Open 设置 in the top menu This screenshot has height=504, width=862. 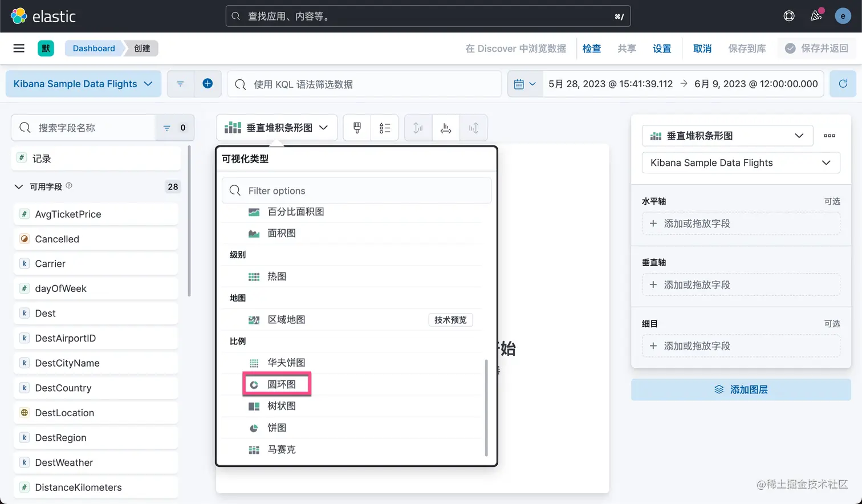click(x=662, y=48)
